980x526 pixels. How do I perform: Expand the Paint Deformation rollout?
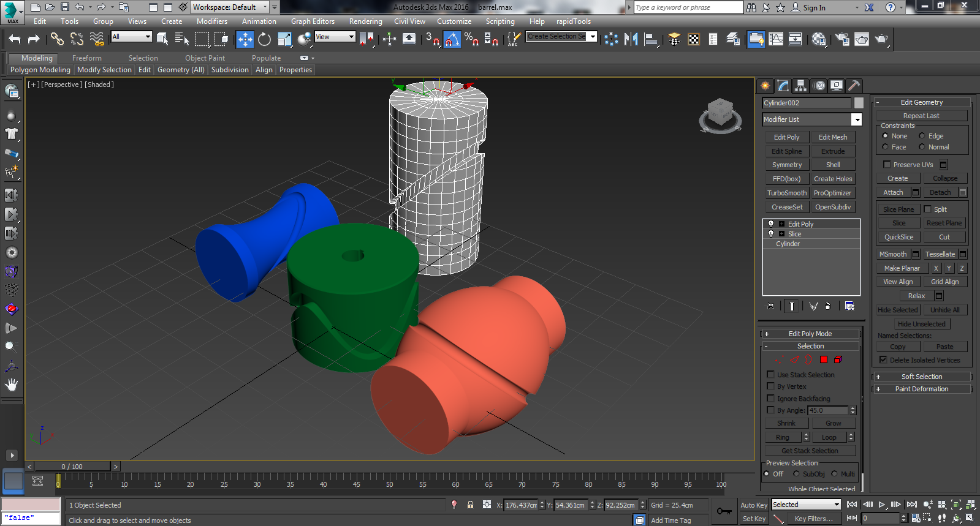click(x=921, y=389)
